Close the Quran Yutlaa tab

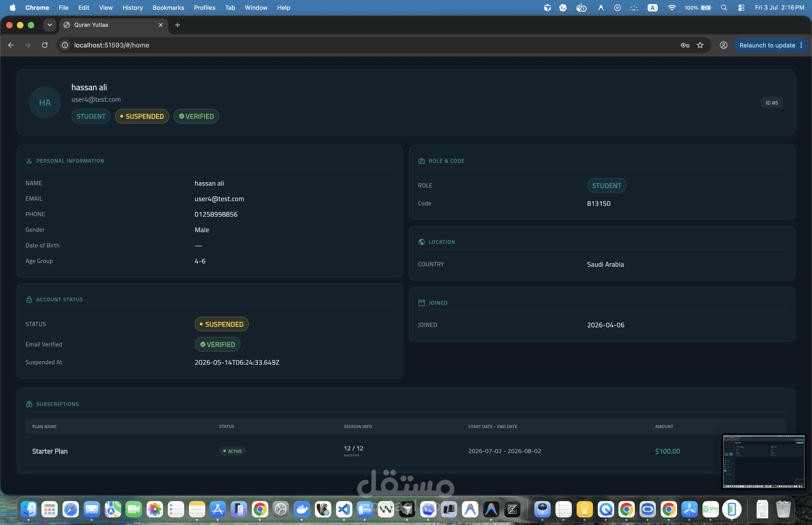click(x=161, y=25)
